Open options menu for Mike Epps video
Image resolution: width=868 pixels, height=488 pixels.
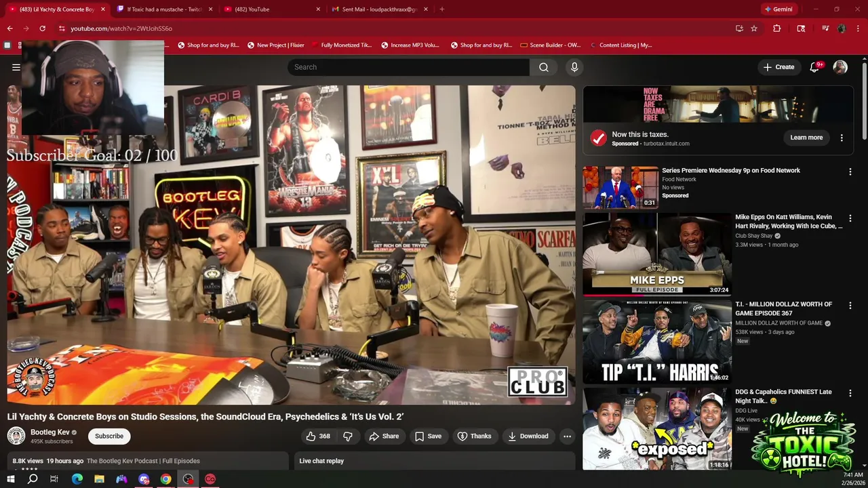pos(850,219)
